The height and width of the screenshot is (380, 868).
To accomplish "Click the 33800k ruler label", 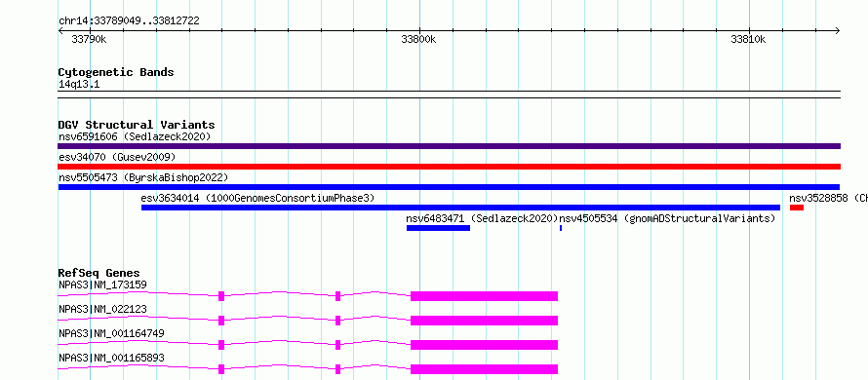I will [418, 39].
